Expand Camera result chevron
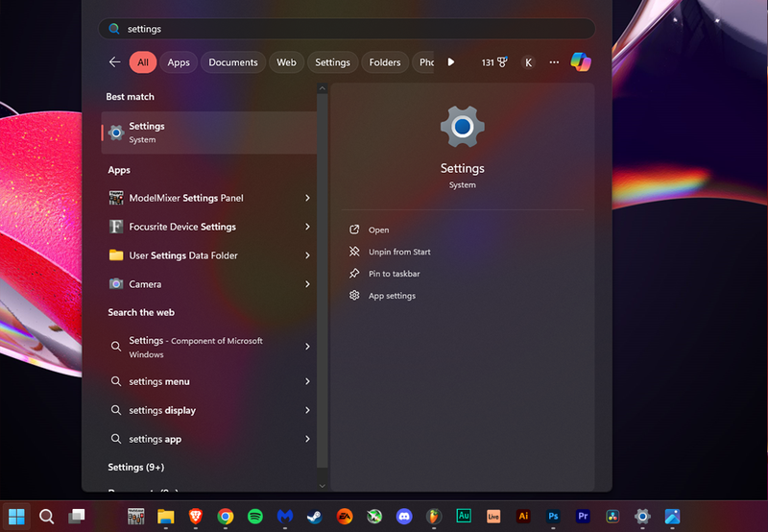768x532 pixels. [x=307, y=284]
